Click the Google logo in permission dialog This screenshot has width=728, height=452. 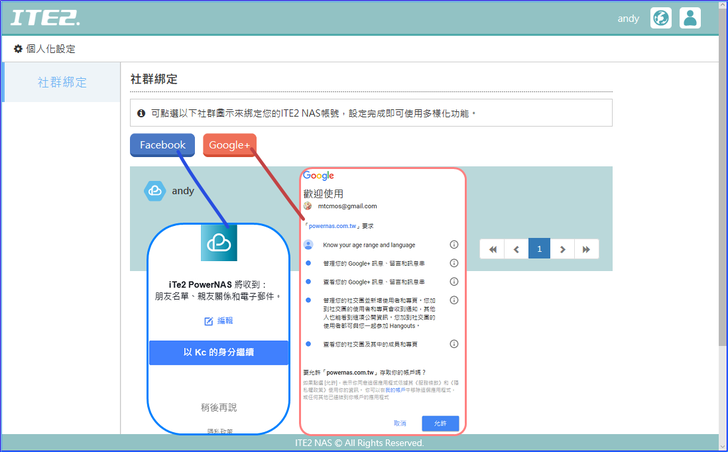click(318, 176)
